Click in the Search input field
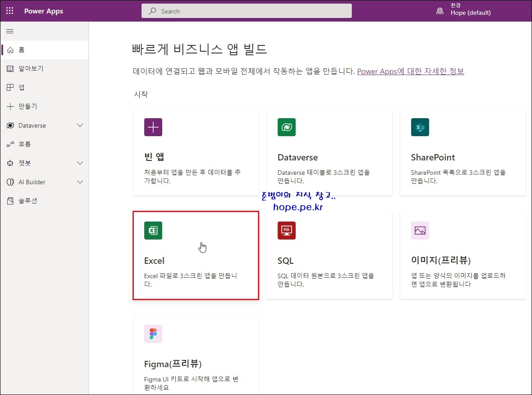Screen dimensions: 532x395 (x=246, y=11)
